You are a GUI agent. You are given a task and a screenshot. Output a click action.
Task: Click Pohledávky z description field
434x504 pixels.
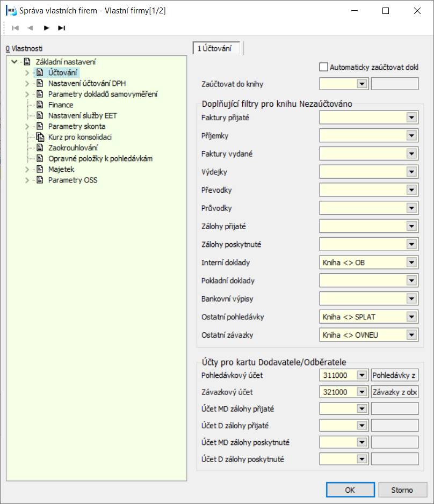coord(395,375)
